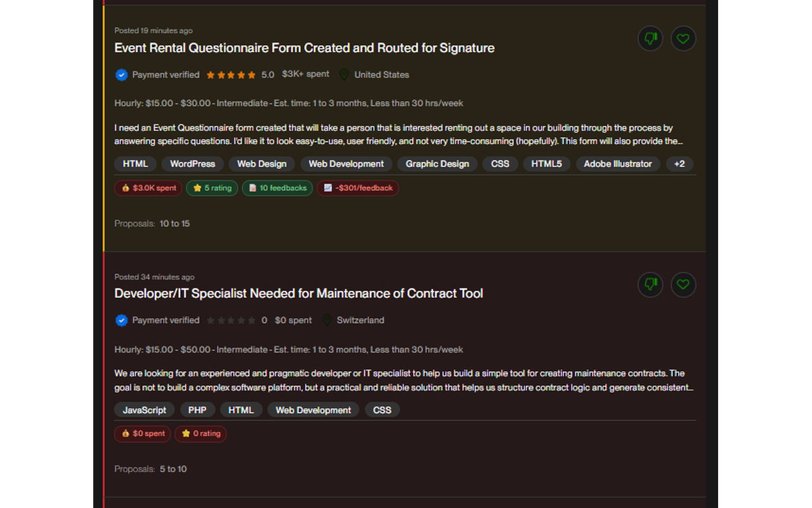
Task: Expand the +2 hidden skill tags
Action: [x=679, y=164]
